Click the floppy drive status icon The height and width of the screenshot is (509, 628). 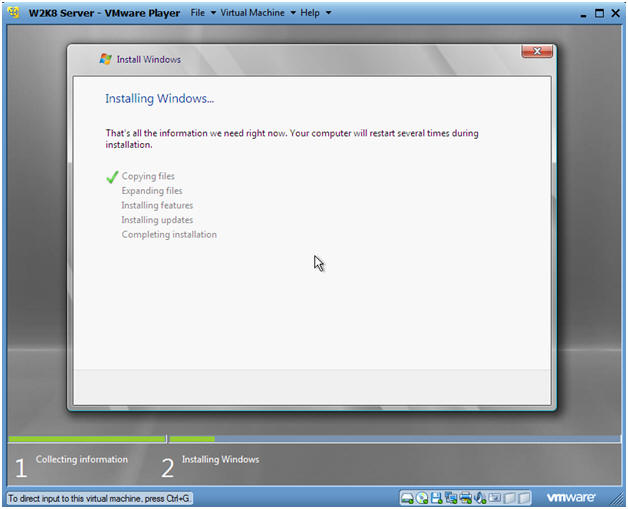coord(436,498)
